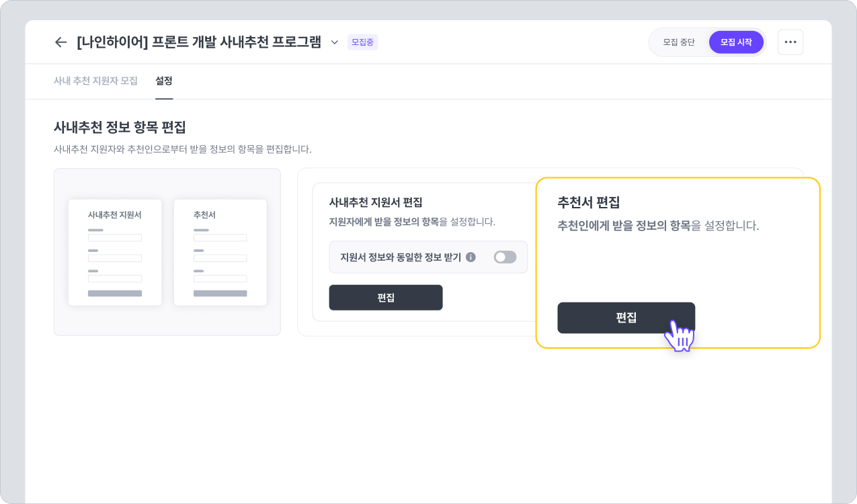This screenshot has width=857, height=504.
Task: Expand the program title dropdown chevron
Action: coord(335,42)
